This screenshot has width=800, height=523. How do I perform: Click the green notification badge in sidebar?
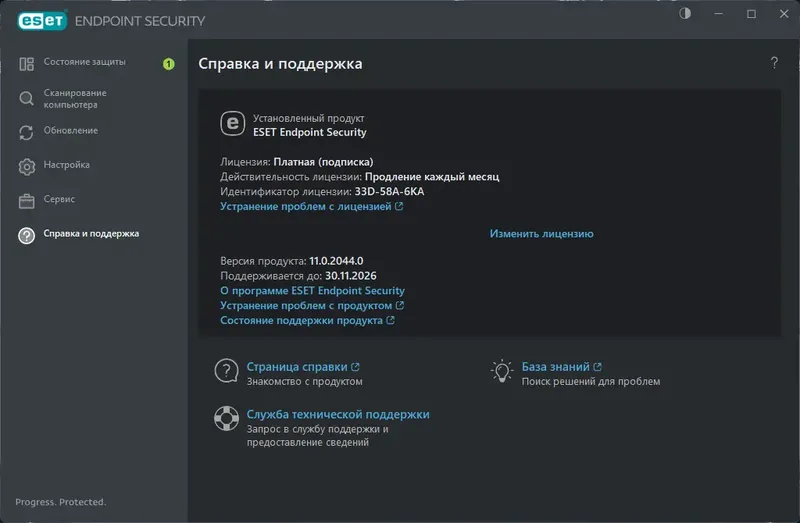pyautogui.click(x=168, y=64)
